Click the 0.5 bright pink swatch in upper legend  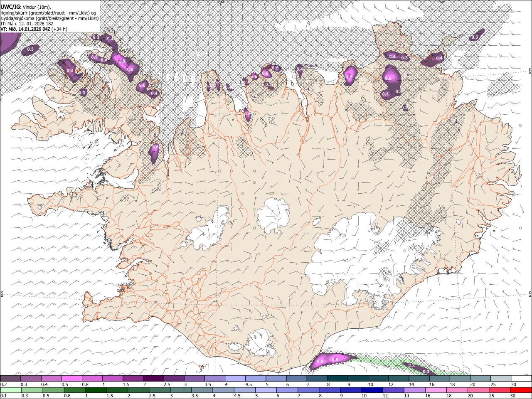(x=71, y=378)
